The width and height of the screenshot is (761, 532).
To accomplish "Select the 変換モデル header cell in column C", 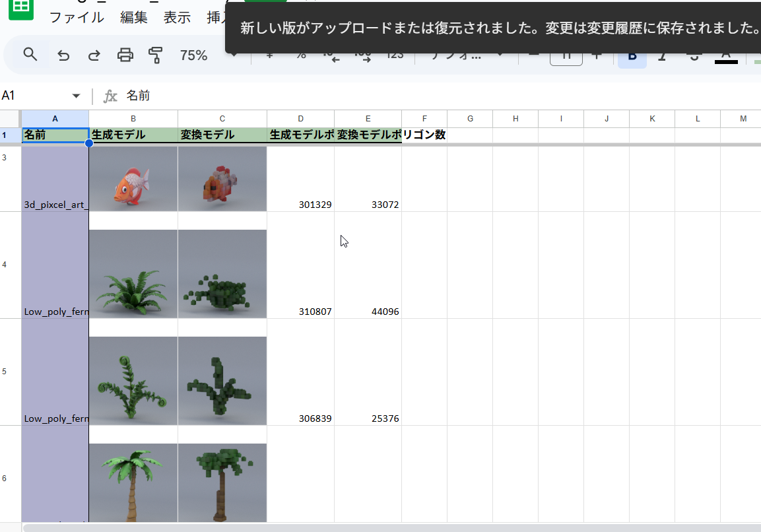I will tap(222, 135).
